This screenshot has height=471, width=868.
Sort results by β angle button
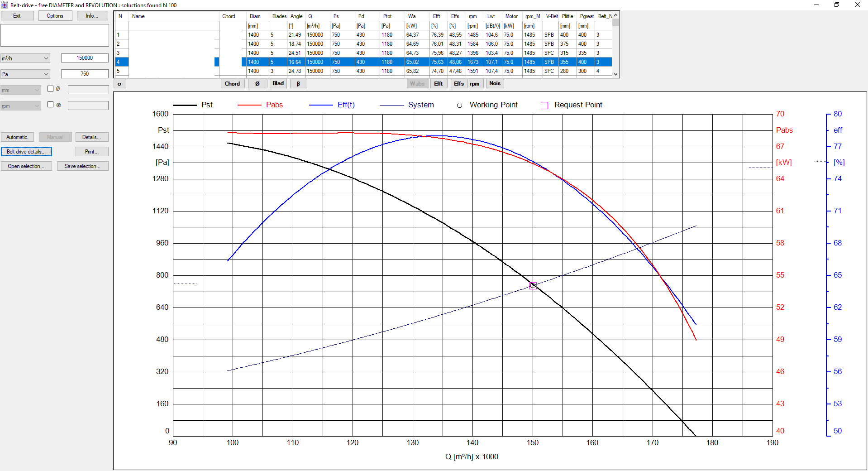coord(298,84)
